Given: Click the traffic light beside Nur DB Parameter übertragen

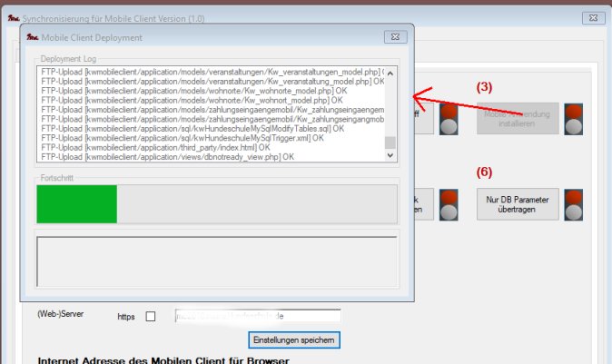Looking at the screenshot, I should [x=573, y=204].
